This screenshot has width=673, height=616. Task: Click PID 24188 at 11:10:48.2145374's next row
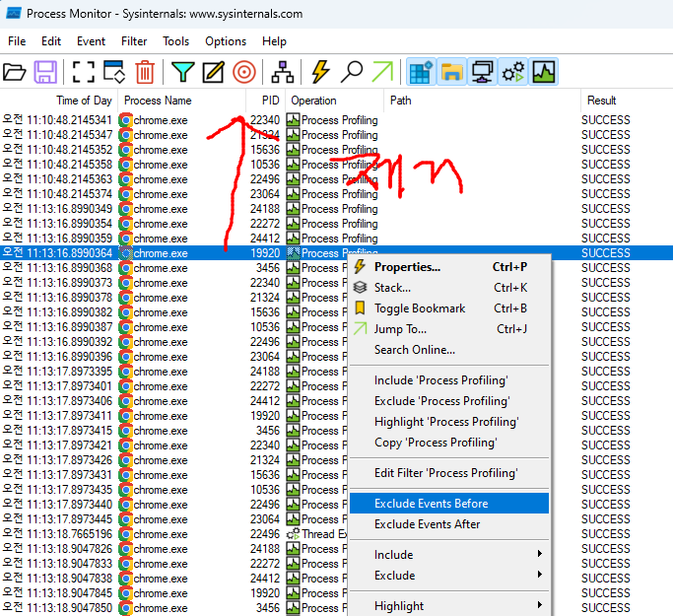pos(265,209)
